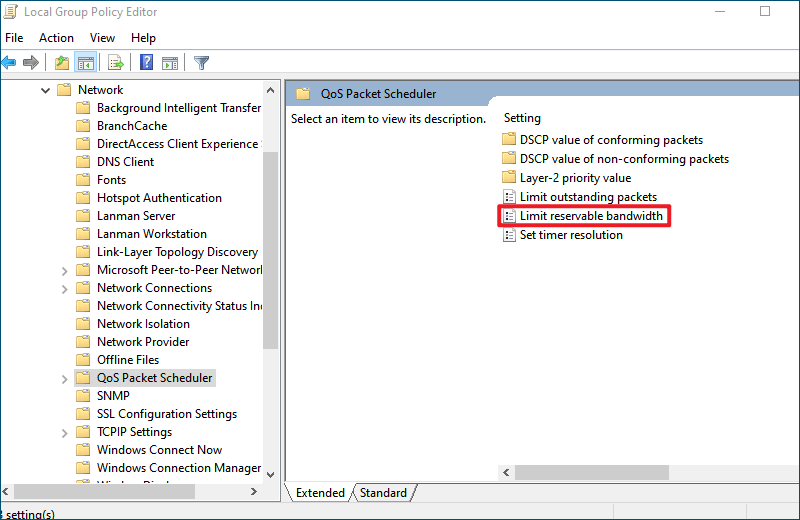Image resolution: width=800 pixels, height=520 pixels.
Task: Toggle Show/Hide Console Tree icon
Action: pos(86,63)
